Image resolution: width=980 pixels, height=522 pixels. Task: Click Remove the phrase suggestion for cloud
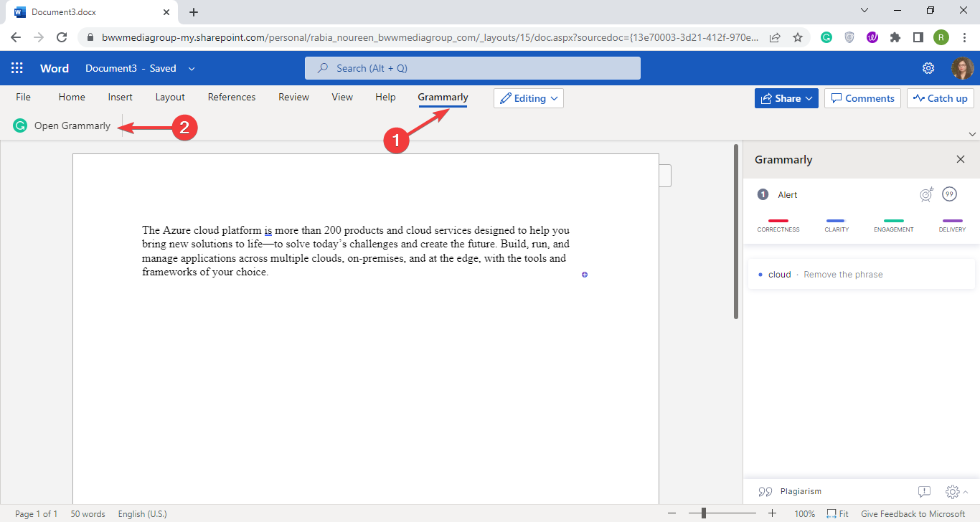point(843,274)
